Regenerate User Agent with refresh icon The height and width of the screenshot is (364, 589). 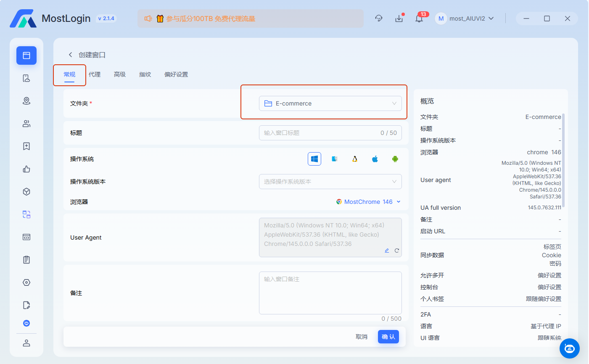397,251
